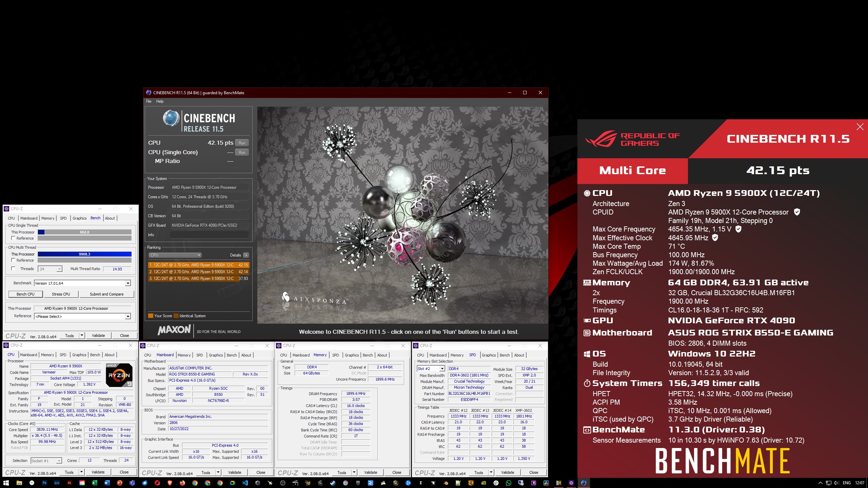Open the Cinebench taskbar icon
Image resolution: width=868 pixels, height=488 pixels.
(584, 483)
